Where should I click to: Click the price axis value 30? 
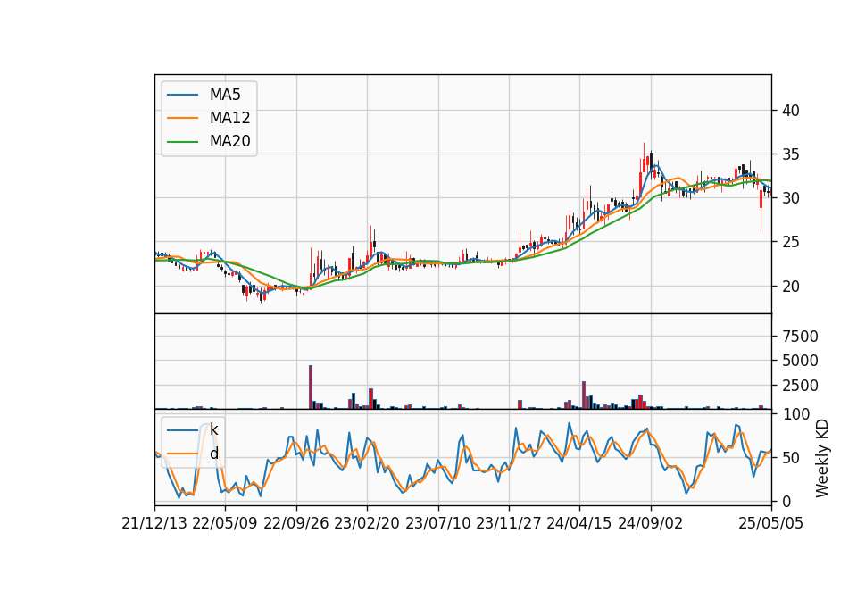(790, 198)
